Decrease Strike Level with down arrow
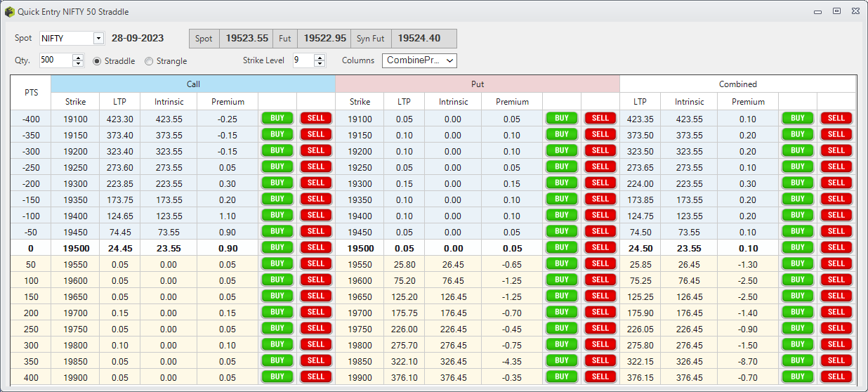This screenshot has height=392, width=868. pyautogui.click(x=320, y=64)
